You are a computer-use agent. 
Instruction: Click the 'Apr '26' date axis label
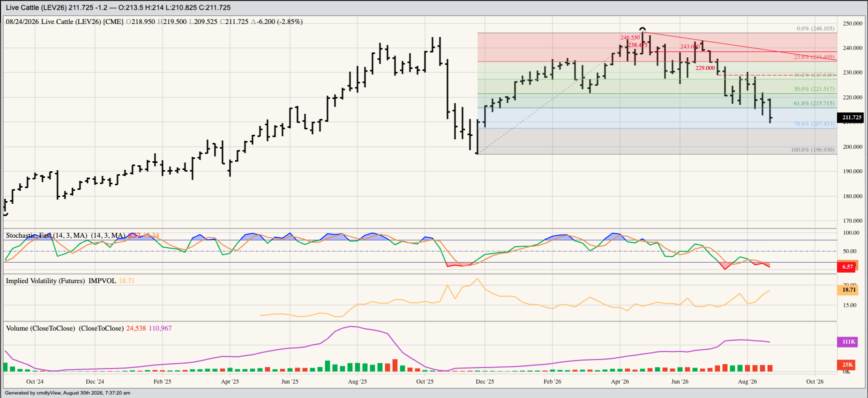point(620,382)
